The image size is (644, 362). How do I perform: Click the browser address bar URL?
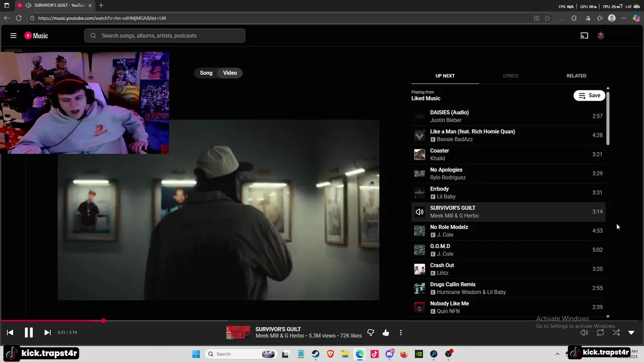(102, 18)
